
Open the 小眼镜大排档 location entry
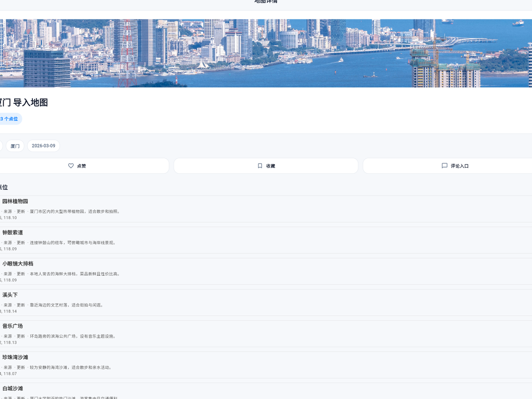(x=18, y=263)
